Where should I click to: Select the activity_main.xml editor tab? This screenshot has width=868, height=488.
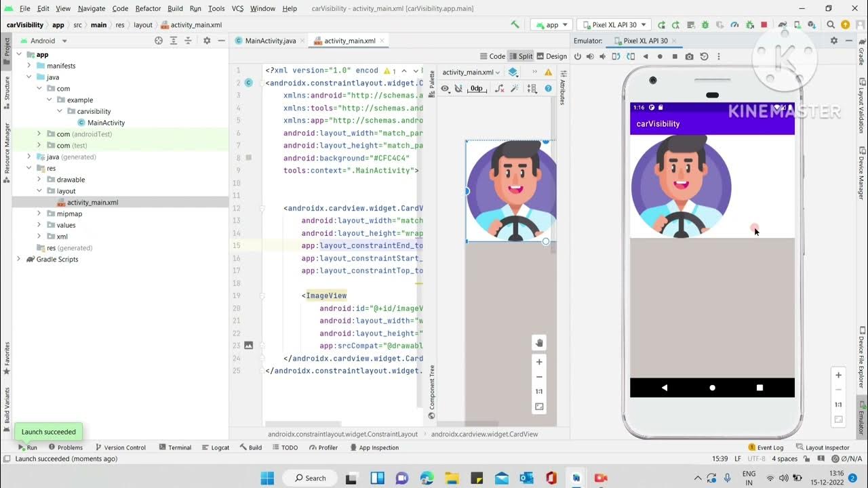349,41
